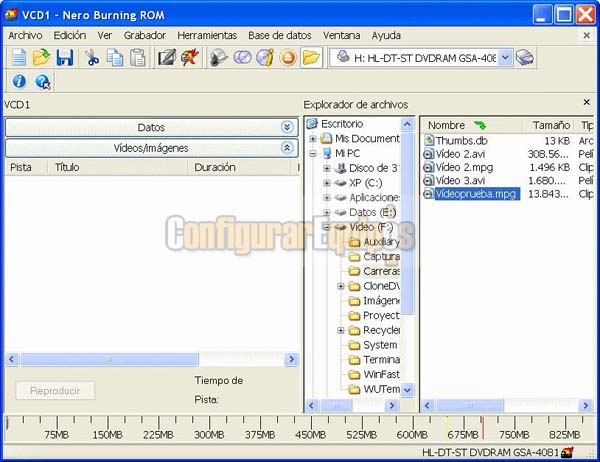Paste with the clipboard icon
The width and height of the screenshot is (600, 462).
click(x=138, y=58)
